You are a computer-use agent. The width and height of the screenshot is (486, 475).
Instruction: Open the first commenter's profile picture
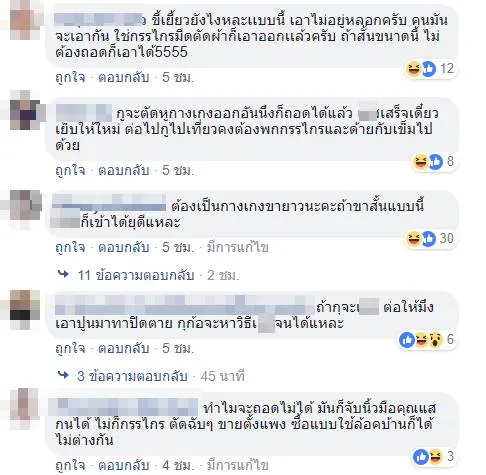point(22,21)
